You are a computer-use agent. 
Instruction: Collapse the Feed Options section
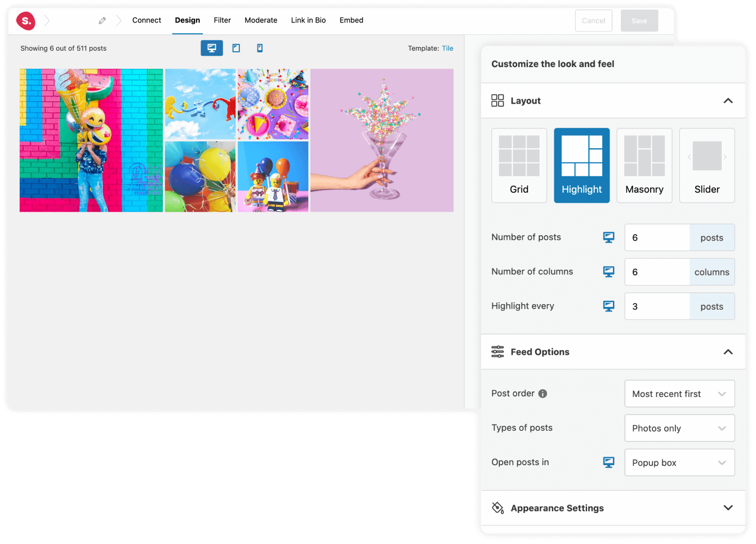click(x=728, y=352)
